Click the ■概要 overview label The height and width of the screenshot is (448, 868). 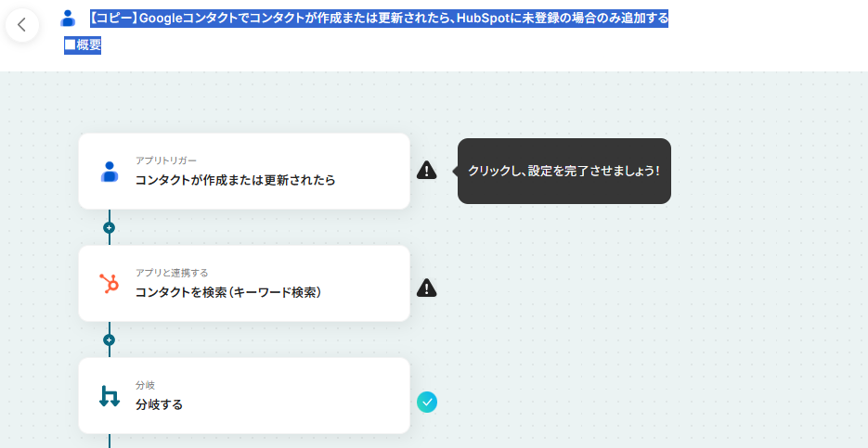point(83,45)
